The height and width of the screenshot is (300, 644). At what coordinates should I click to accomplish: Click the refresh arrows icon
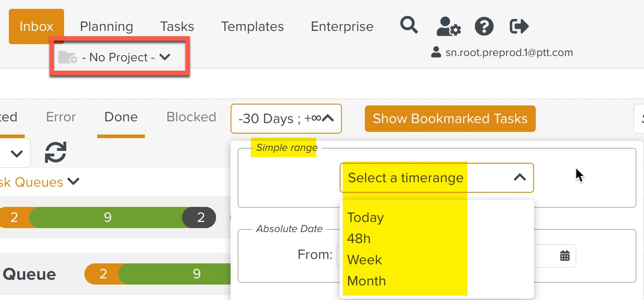(x=56, y=153)
